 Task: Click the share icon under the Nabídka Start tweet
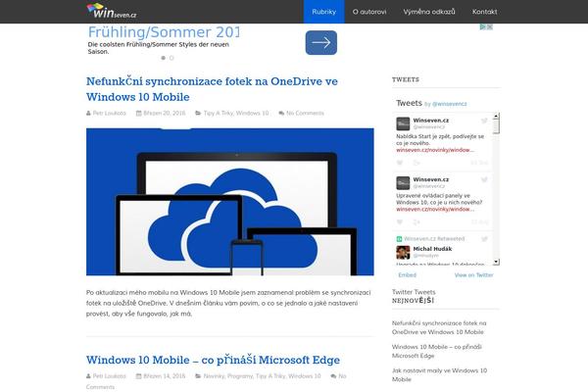416,163
